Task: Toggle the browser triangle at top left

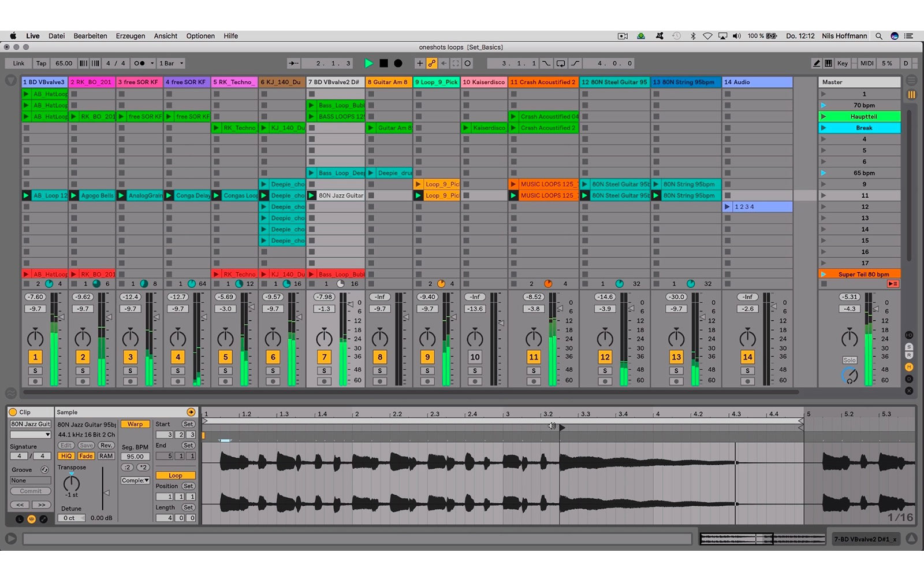Action: tap(11, 81)
